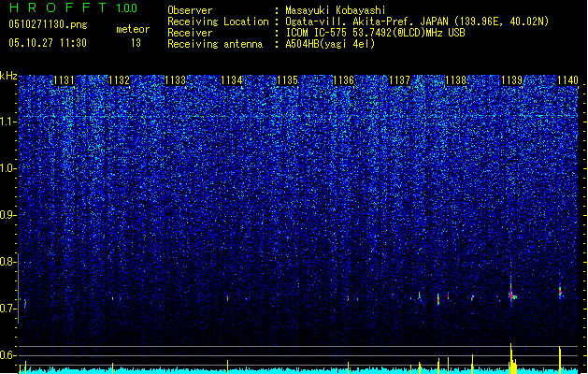Click the 0.9 kHz axis label
588x374 pixels.
[7, 215]
